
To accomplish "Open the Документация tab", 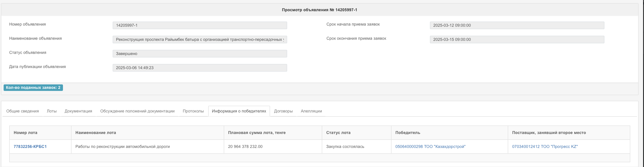I will coord(78,111).
